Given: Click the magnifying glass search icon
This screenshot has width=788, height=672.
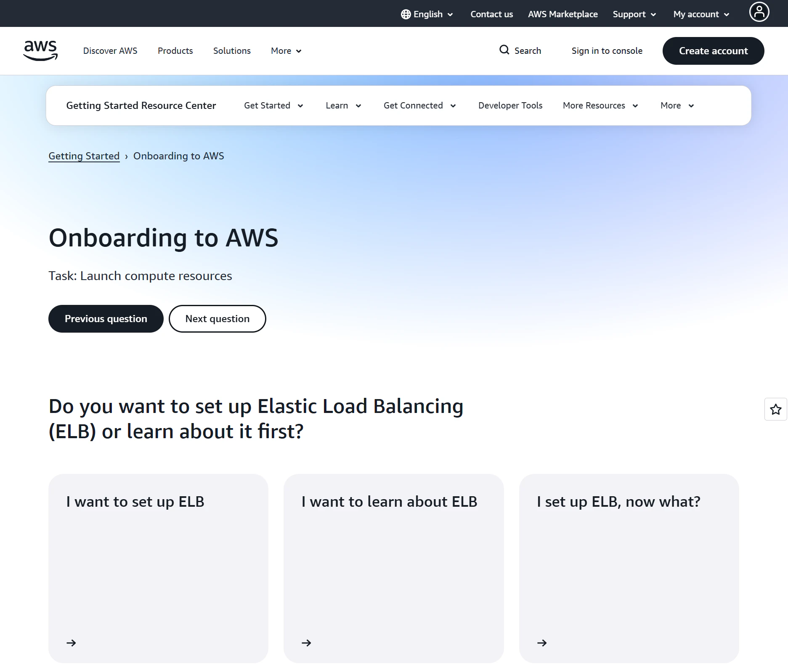Looking at the screenshot, I should tap(504, 50).
